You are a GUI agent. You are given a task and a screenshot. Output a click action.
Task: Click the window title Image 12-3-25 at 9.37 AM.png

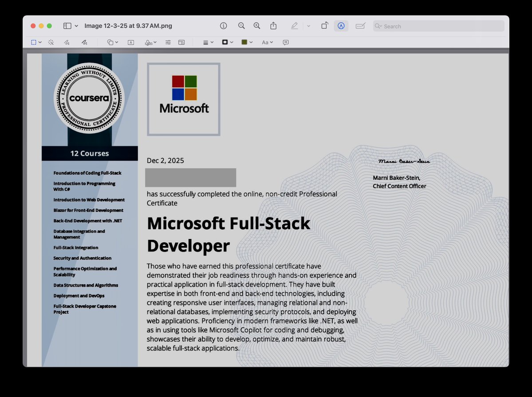tap(128, 26)
